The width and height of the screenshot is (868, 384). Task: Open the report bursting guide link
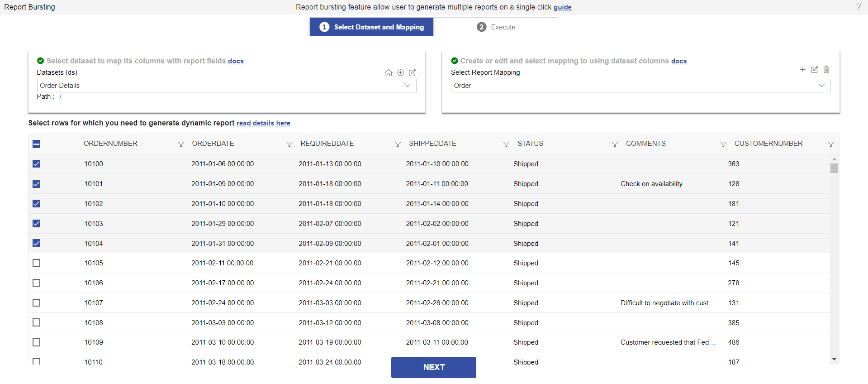(x=562, y=7)
